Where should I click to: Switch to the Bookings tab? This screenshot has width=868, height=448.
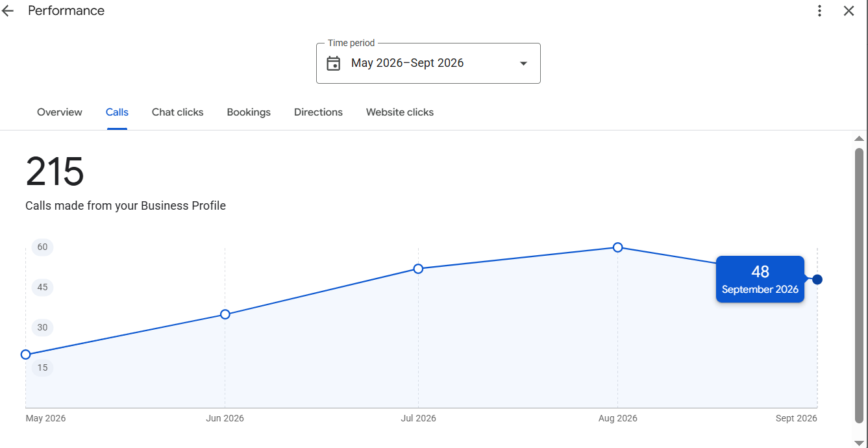point(249,112)
